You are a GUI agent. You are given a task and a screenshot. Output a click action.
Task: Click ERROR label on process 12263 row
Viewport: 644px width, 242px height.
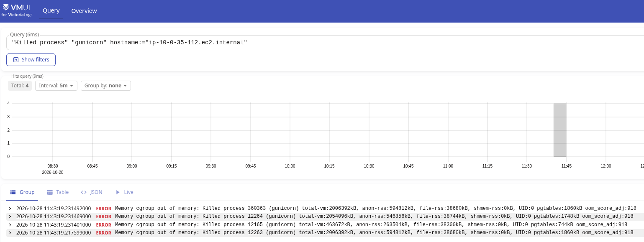[x=104, y=233]
